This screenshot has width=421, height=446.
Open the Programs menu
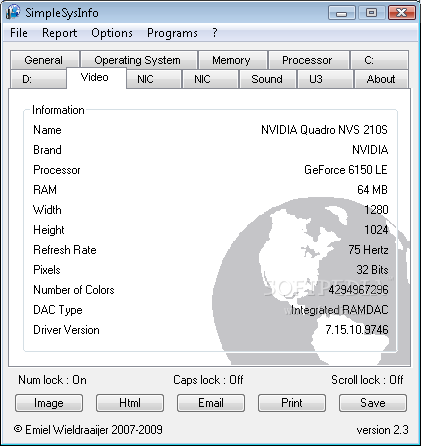tap(172, 33)
